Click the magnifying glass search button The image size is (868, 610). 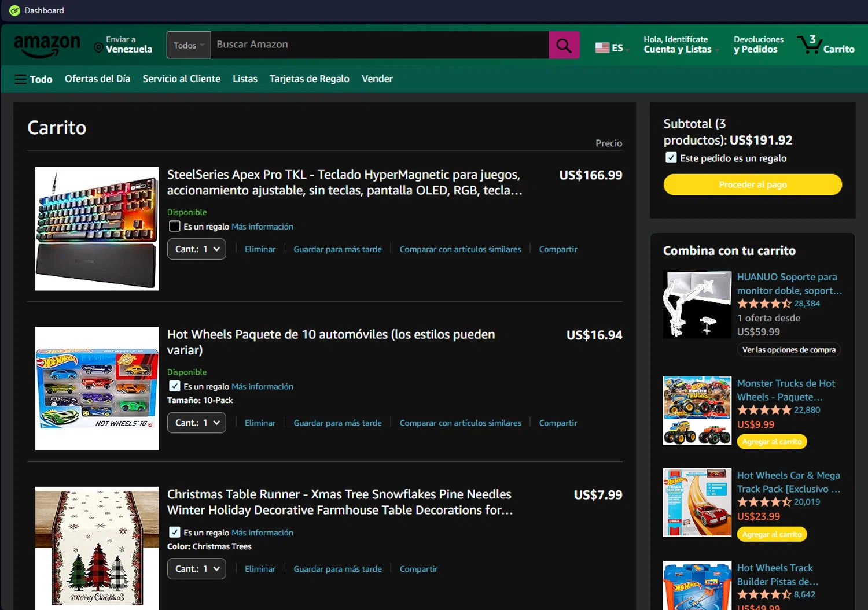[x=564, y=45]
